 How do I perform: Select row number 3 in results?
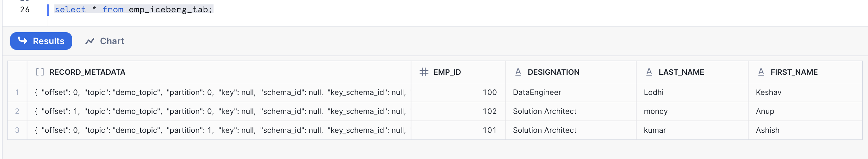click(17, 130)
